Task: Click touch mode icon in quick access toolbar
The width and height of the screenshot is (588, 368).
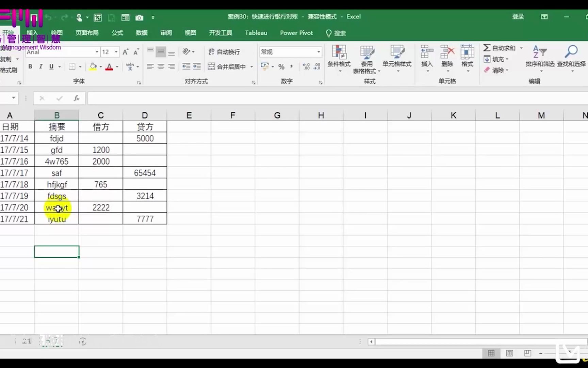Action: pos(79,17)
